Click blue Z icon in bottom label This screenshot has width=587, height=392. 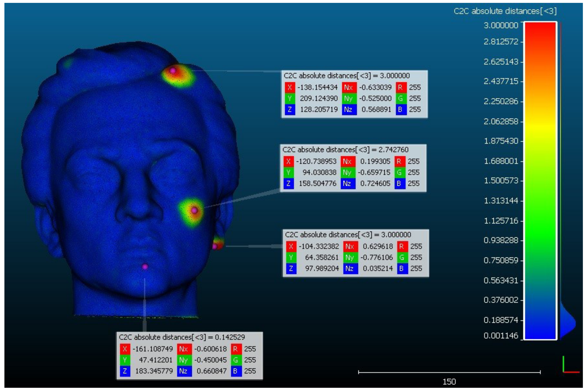pos(125,371)
